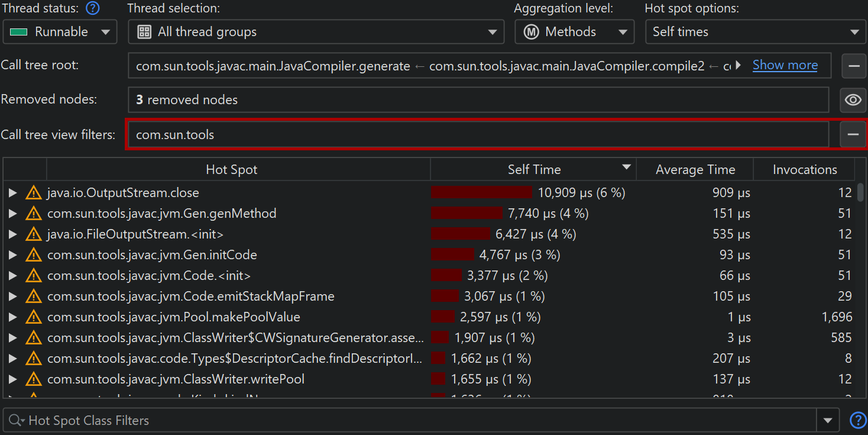The width and height of the screenshot is (868, 435).
Task: Open the Aggregation level Methods dropdown
Action: coord(574,32)
